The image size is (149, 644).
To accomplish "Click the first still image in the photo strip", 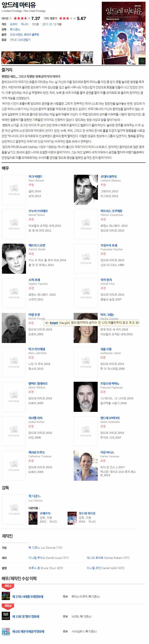I will (x=8, y=58).
